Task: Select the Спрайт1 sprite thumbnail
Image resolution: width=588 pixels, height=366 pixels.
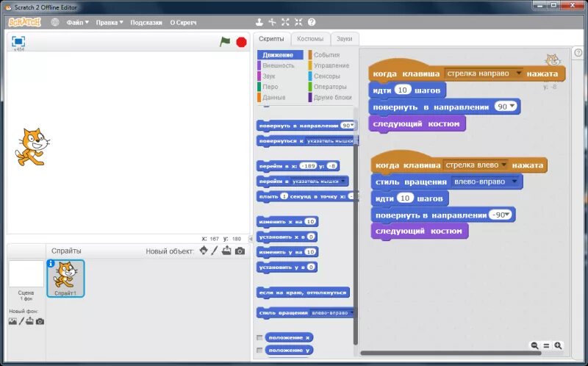Action: pyautogui.click(x=65, y=279)
